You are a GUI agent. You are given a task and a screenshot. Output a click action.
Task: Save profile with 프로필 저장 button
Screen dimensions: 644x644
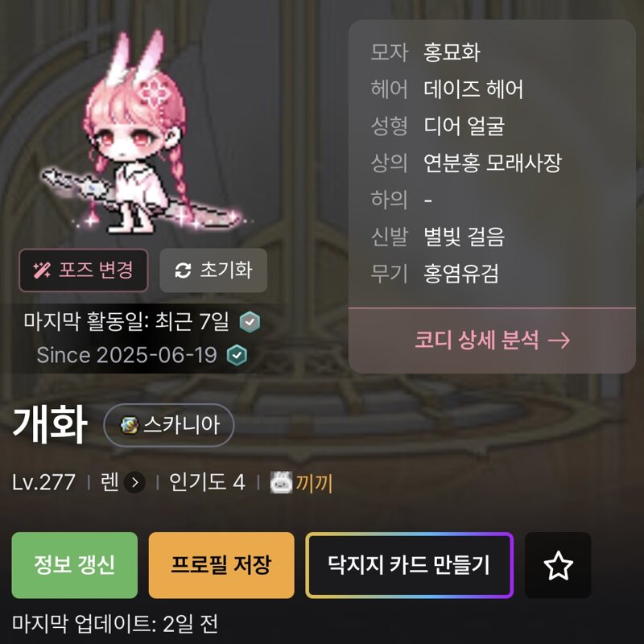click(x=221, y=565)
